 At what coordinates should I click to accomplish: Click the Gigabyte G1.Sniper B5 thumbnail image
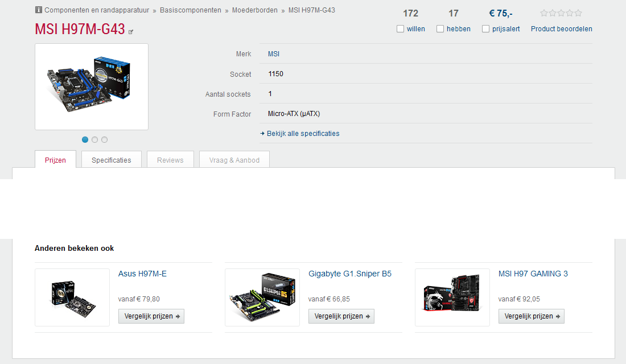pyautogui.click(x=262, y=297)
